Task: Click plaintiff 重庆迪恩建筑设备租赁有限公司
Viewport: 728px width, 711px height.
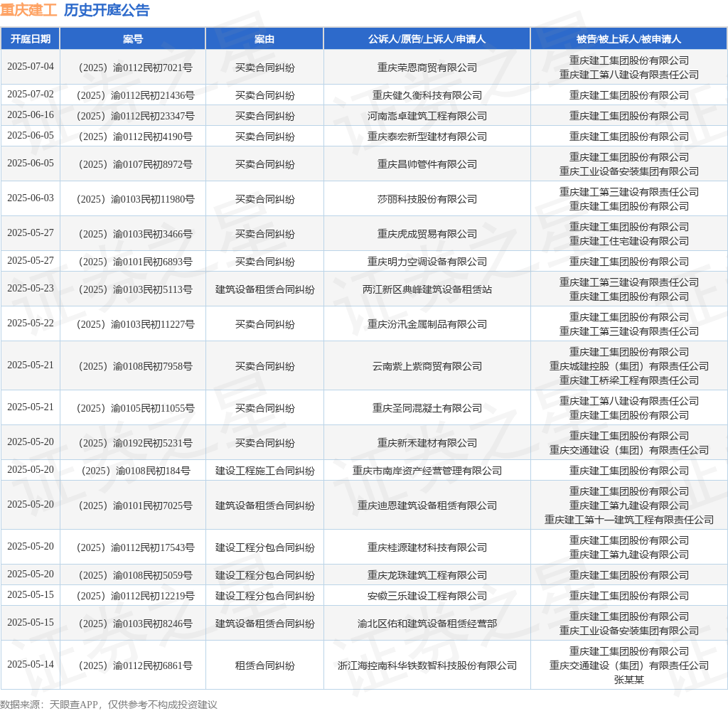Action: pos(427,506)
